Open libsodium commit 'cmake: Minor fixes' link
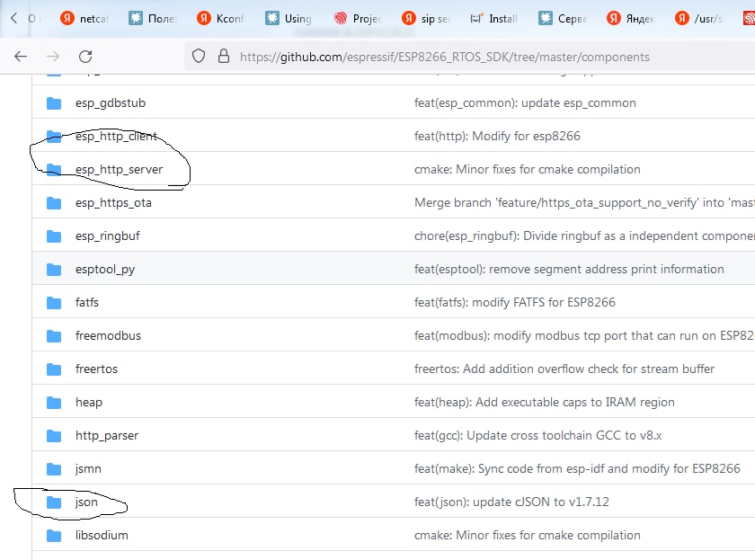This screenshot has height=560, width=755. tap(528, 535)
